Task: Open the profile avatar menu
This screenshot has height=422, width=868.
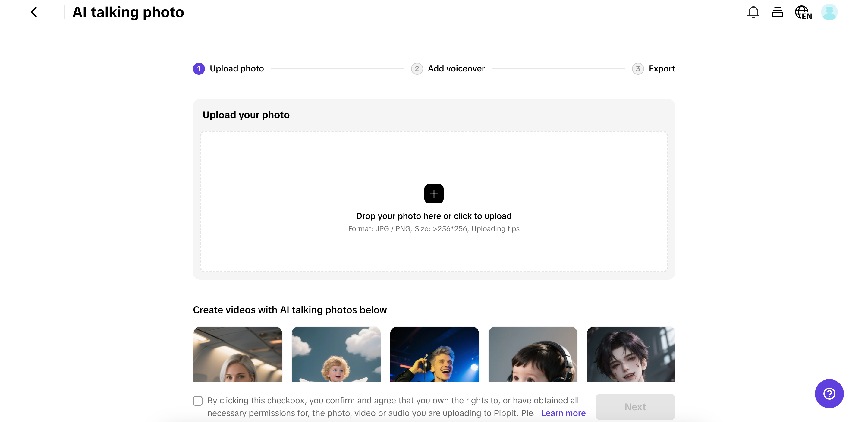Action: (x=829, y=12)
